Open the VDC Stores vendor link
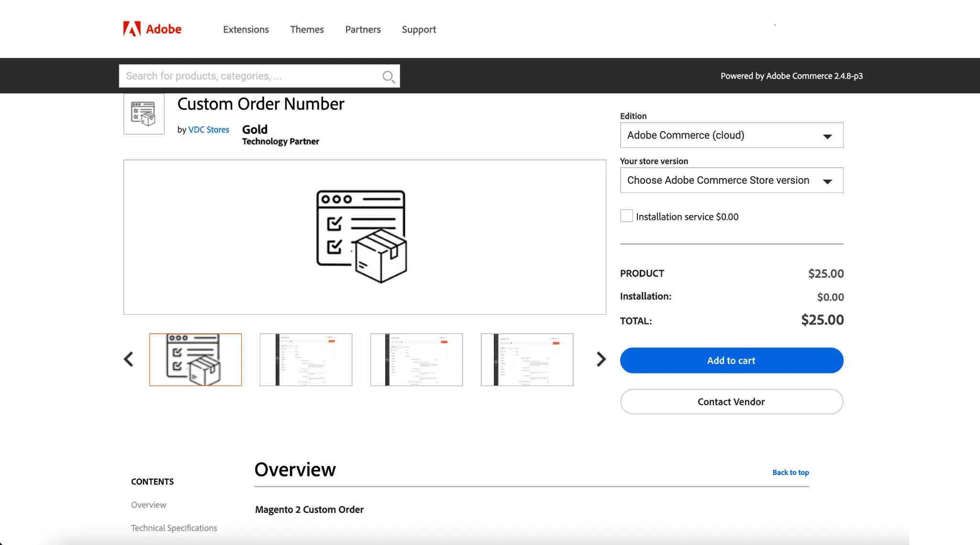This screenshot has width=980, height=545. (x=209, y=130)
